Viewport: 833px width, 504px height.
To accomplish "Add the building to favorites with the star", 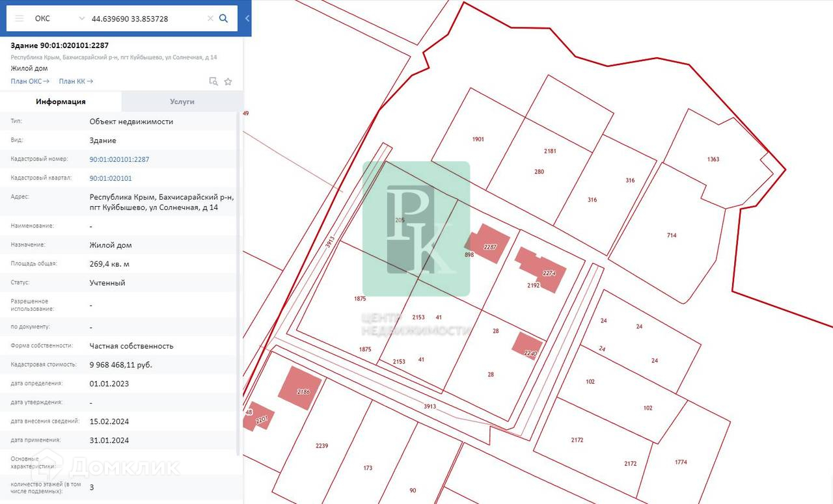I will tap(228, 81).
